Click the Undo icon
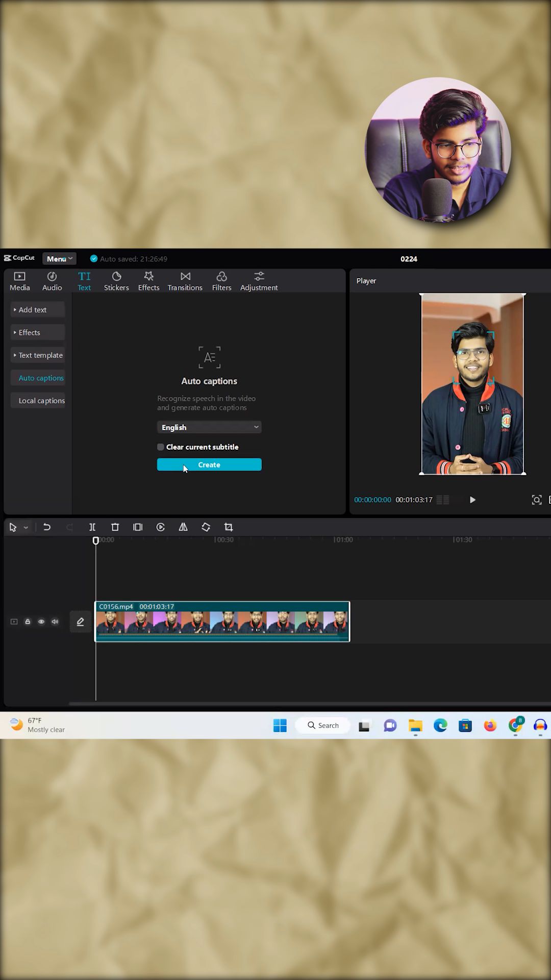The image size is (551, 980). (47, 527)
